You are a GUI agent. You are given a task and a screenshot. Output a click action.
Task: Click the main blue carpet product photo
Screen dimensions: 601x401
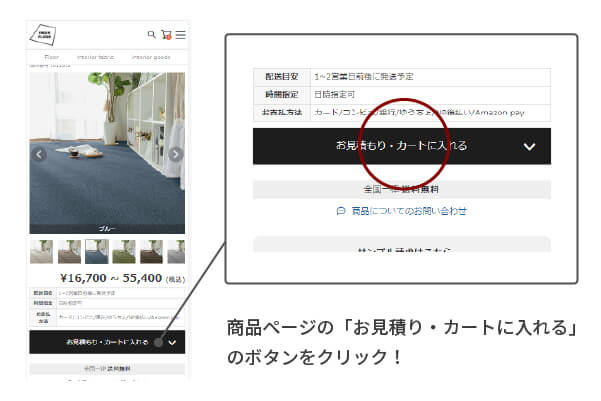[x=108, y=150]
